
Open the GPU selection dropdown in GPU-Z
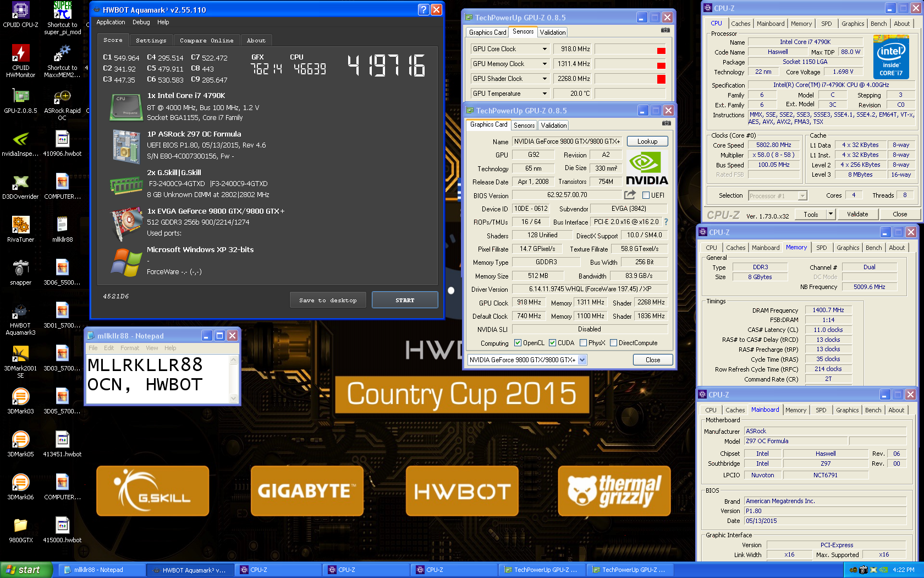pos(582,360)
